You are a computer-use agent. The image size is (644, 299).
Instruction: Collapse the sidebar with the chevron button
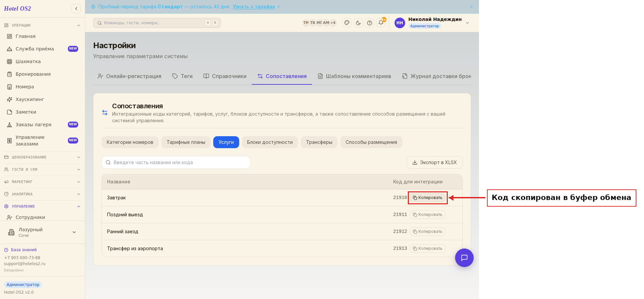pyautogui.click(x=76, y=9)
